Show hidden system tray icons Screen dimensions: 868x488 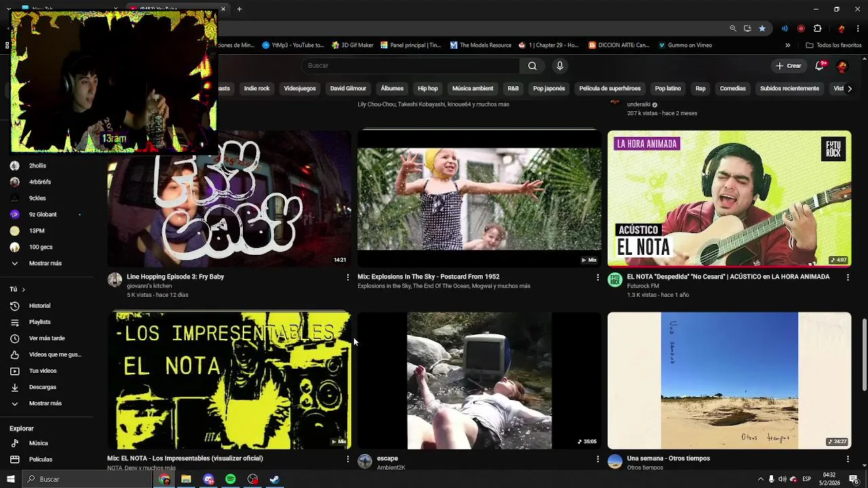coord(760,479)
